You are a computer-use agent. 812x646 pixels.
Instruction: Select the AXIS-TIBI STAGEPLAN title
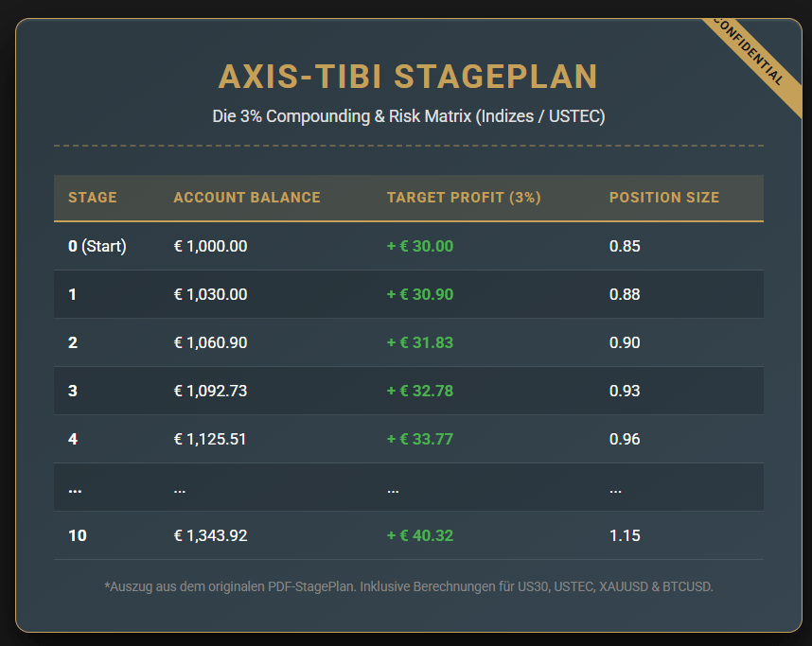(406, 77)
